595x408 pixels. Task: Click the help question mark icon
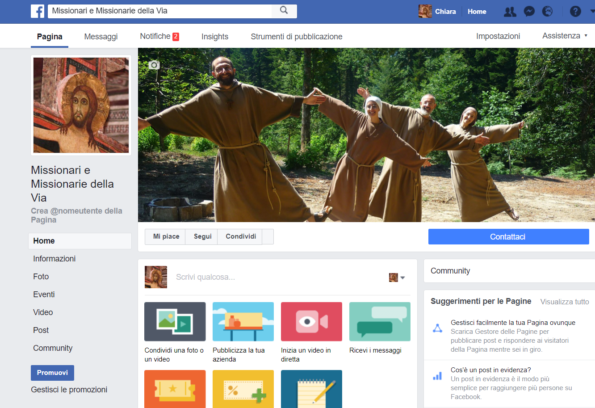tap(575, 11)
